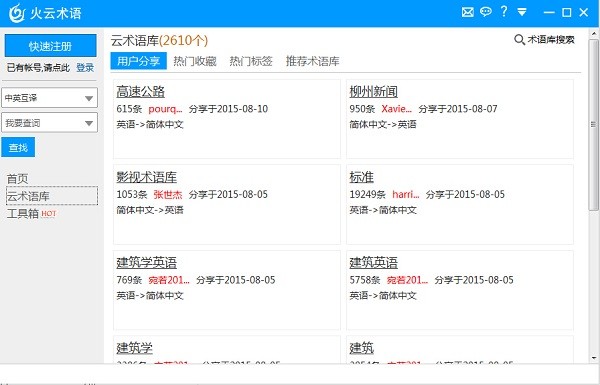Switch to the 热门收藏 tab
The height and width of the screenshot is (385, 600).
point(195,61)
